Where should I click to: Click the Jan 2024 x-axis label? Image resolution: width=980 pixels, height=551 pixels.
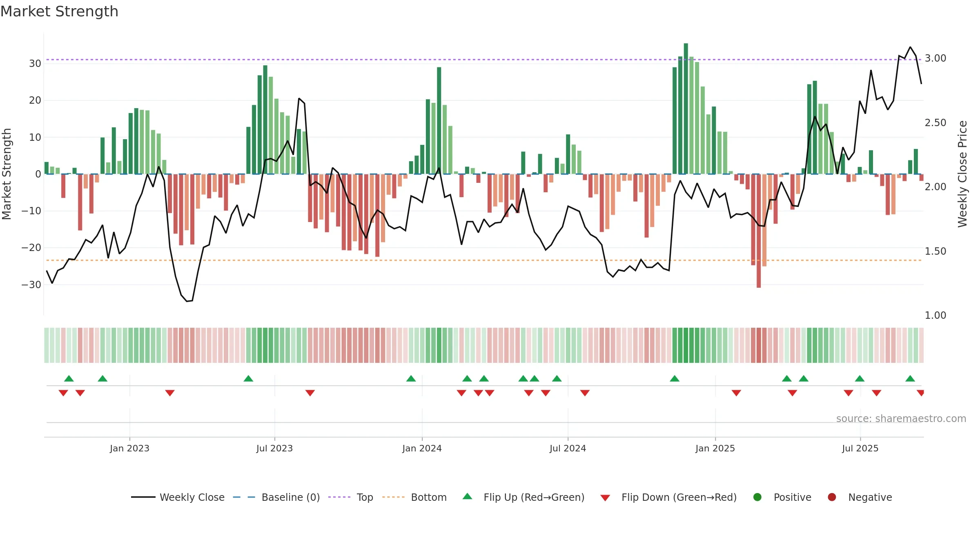pyautogui.click(x=422, y=448)
